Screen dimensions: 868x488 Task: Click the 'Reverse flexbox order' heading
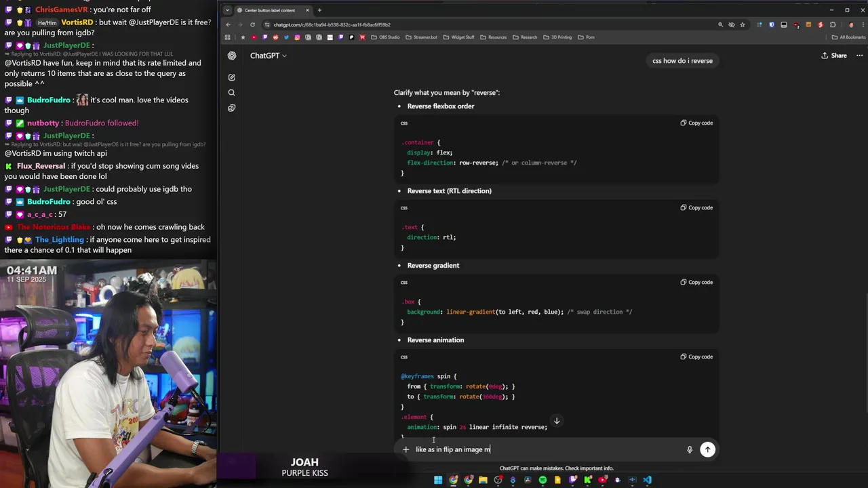tap(441, 106)
